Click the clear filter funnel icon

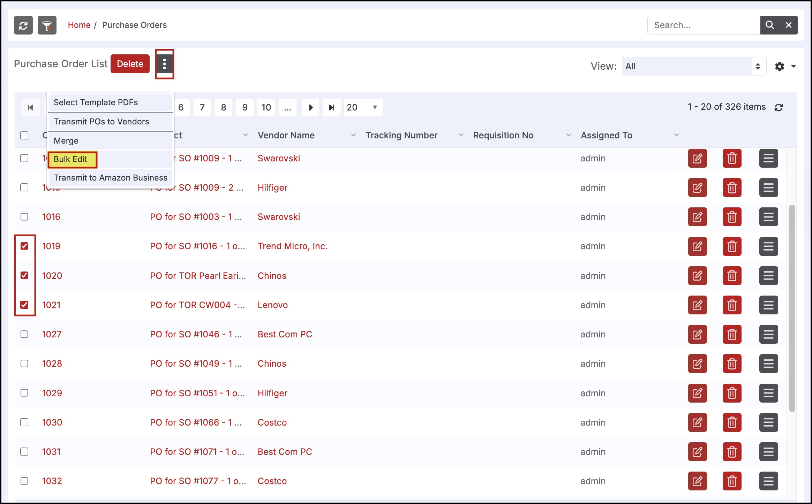click(47, 25)
